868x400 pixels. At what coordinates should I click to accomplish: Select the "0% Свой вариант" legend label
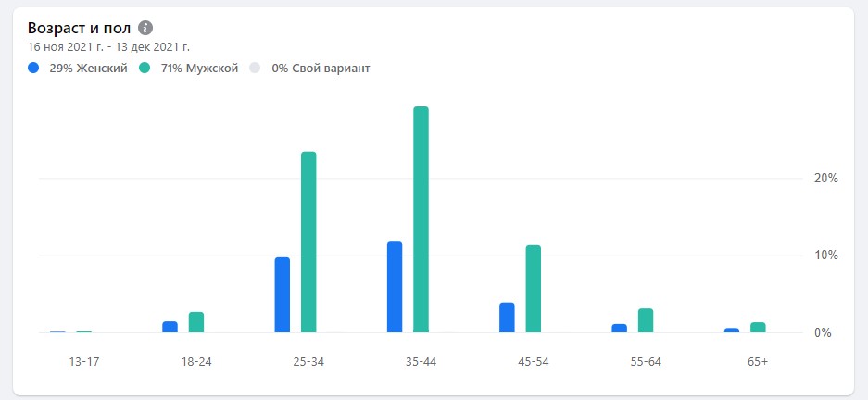pyautogui.click(x=321, y=68)
